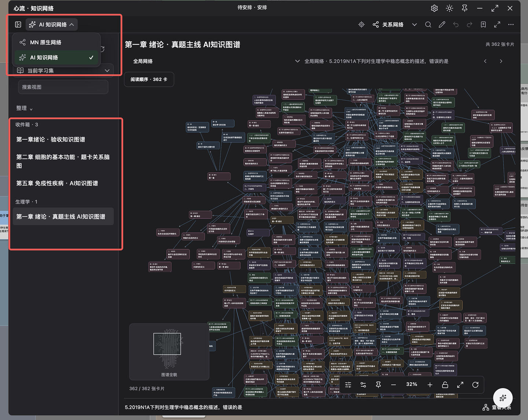This screenshot has width=528, height=420.
Task: Open the search magnifier in the toolbar
Action: [428, 25]
